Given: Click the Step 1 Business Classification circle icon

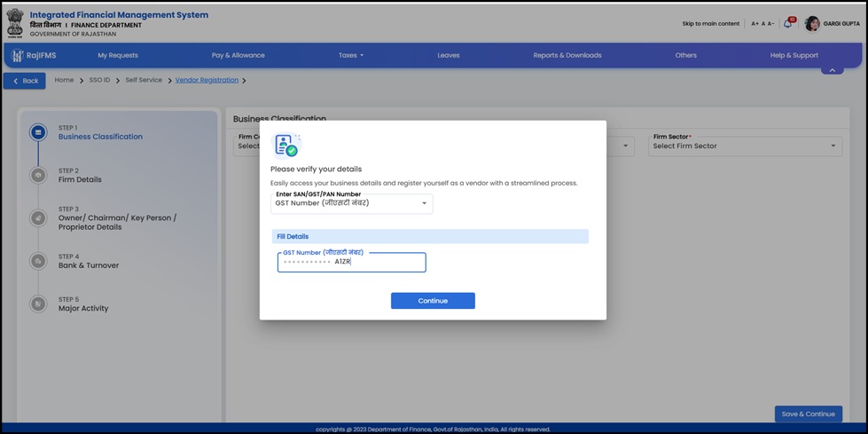Looking at the screenshot, I should coord(38,132).
